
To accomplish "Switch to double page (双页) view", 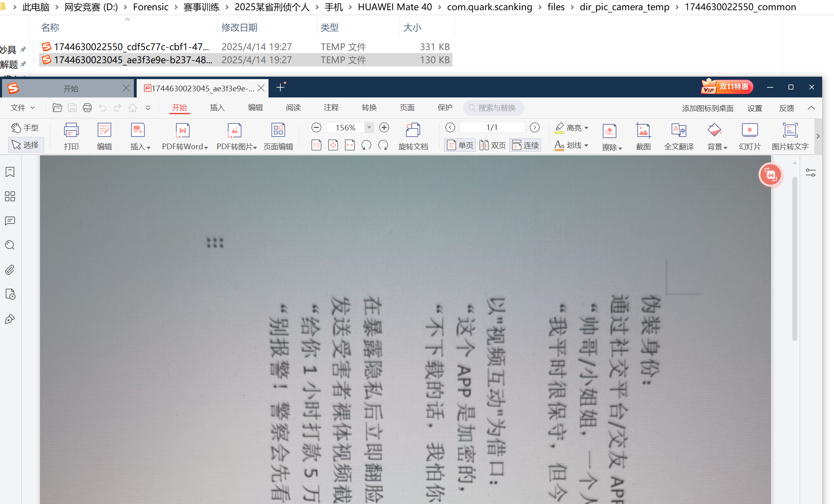I will click(x=492, y=146).
